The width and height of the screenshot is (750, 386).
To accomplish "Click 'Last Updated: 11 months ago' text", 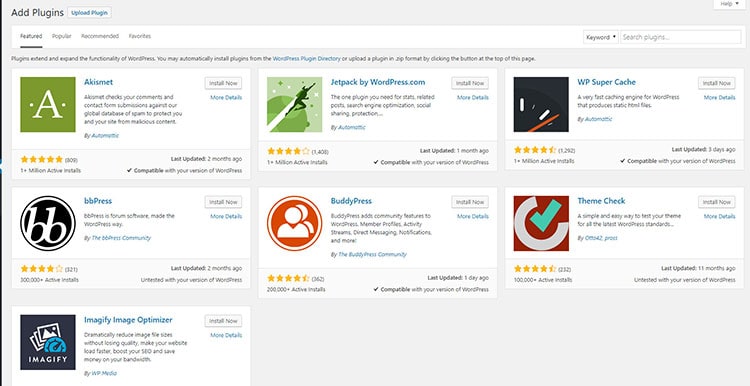I will [698, 269].
